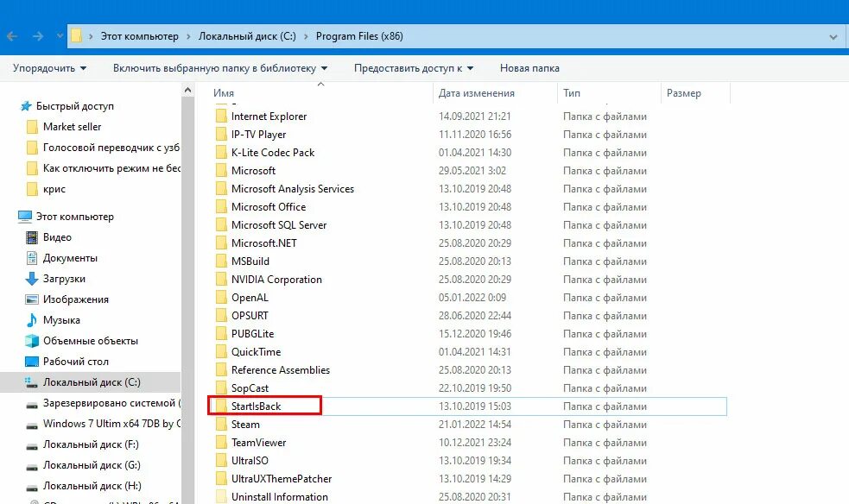Viewport: 849px width, 504px height.
Task: Select 'OPSURT' folder name
Action: [250, 315]
